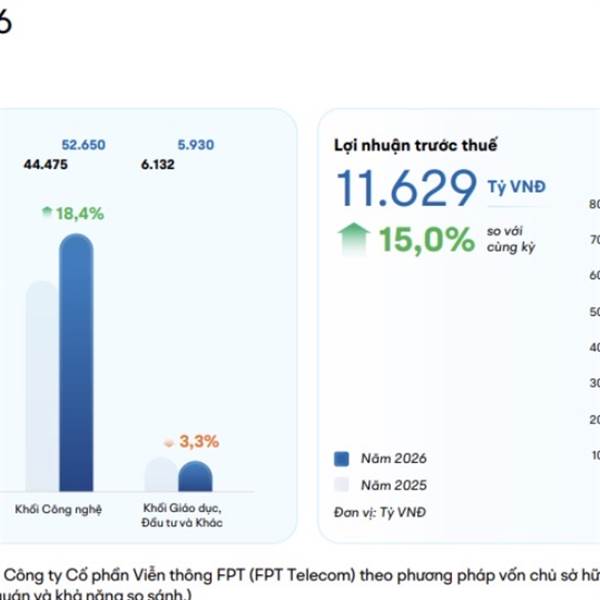Click the 11.629 profit figure
The height and width of the screenshot is (600, 600).
pyautogui.click(x=406, y=188)
